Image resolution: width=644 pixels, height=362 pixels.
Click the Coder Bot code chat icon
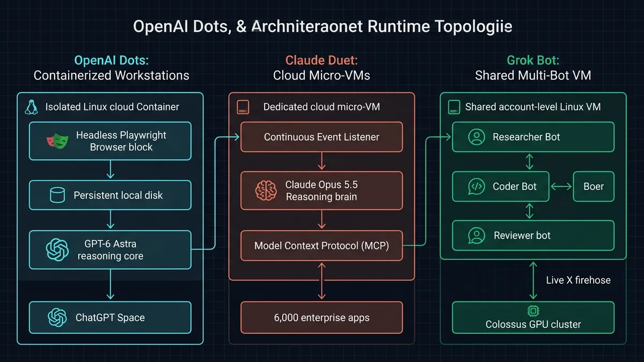pos(476,186)
